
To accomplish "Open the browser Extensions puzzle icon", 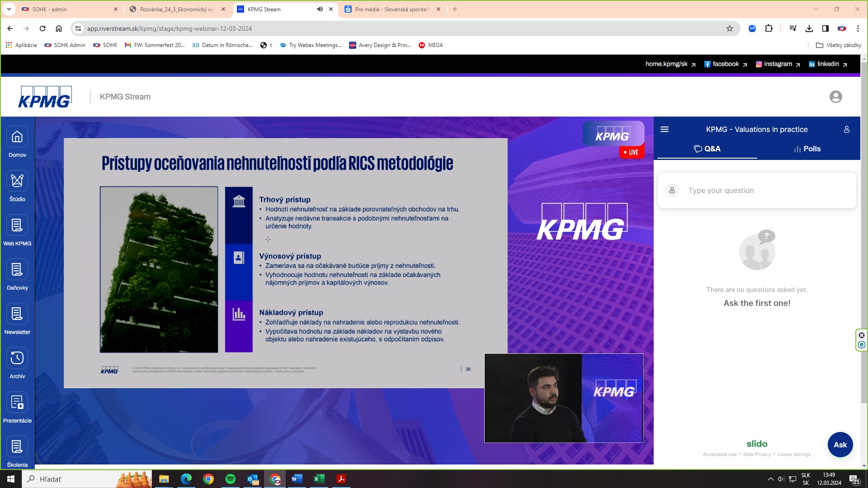I will (x=769, y=28).
